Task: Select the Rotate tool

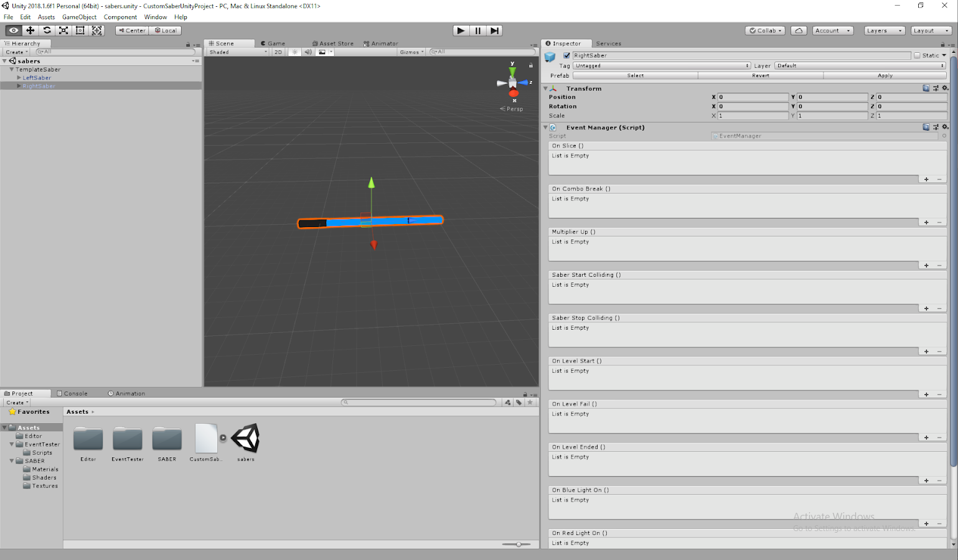Action: pos(47,30)
